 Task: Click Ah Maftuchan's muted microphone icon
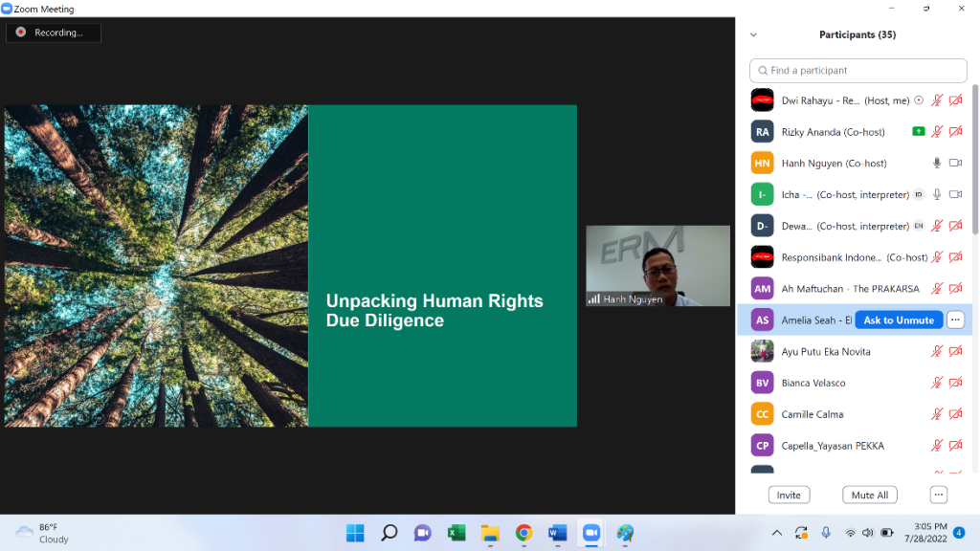click(x=936, y=289)
